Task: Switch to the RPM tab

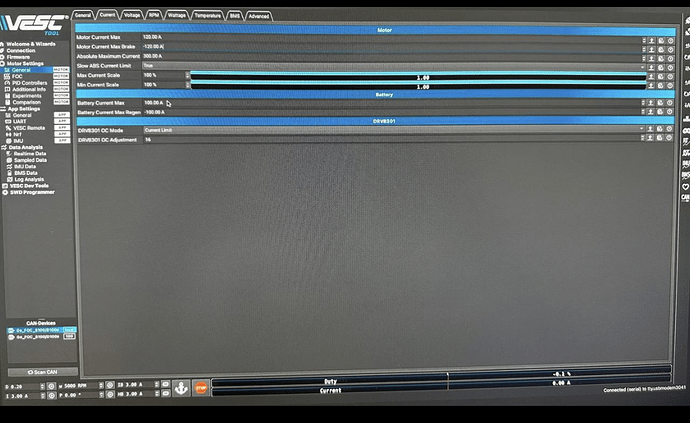Action: pyautogui.click(x=154, y=15)
